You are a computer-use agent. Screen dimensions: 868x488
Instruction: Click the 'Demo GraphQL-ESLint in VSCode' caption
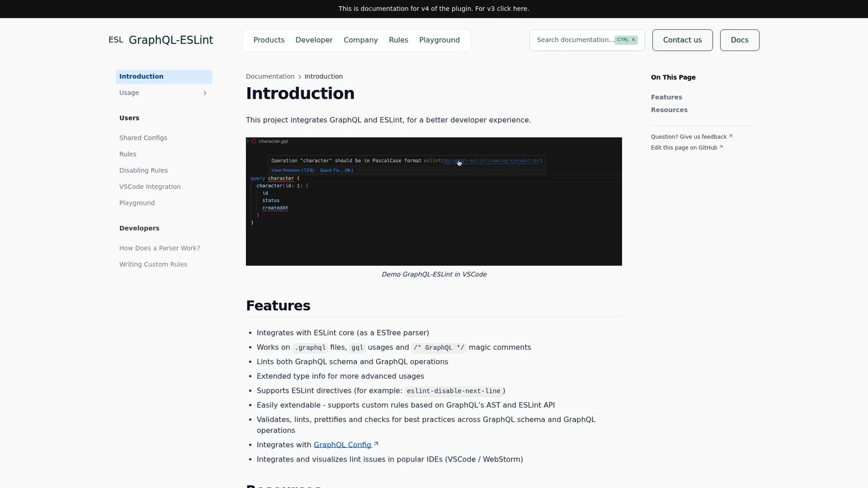click(434, 275)
